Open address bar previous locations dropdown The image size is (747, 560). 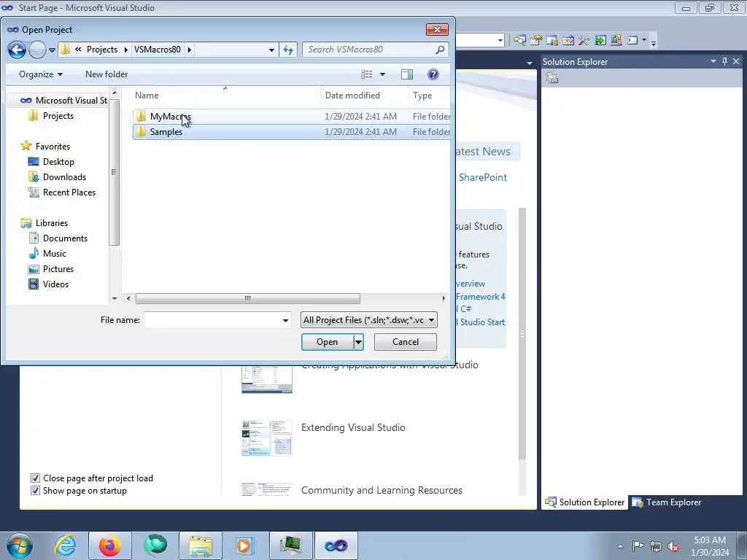tap(271, 50)
